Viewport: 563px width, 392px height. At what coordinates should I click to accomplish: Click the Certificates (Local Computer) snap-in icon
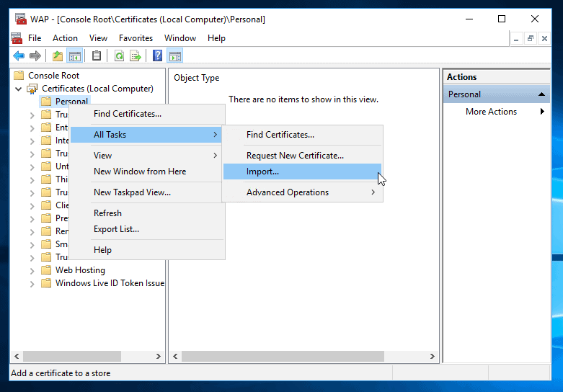[32, 89]
